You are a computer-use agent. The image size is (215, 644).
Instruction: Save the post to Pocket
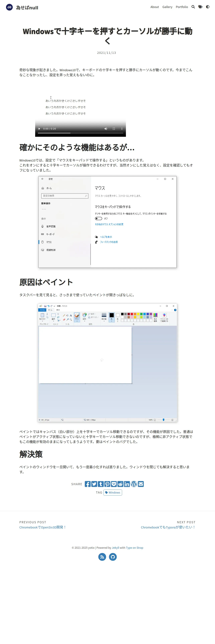(114, 484)
